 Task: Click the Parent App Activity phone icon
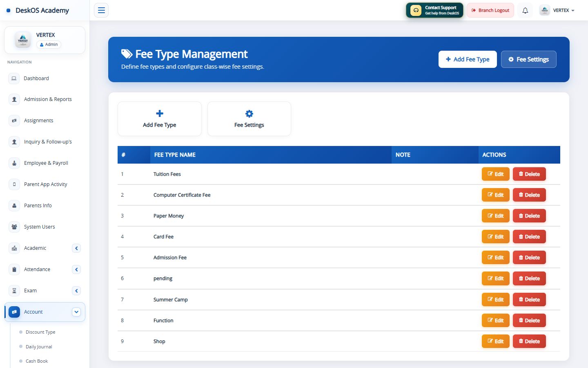point(14,184)
